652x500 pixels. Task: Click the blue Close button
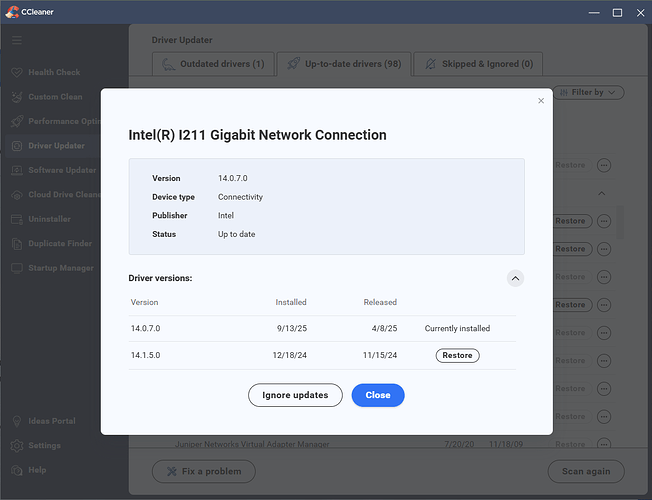coord(378,395)
